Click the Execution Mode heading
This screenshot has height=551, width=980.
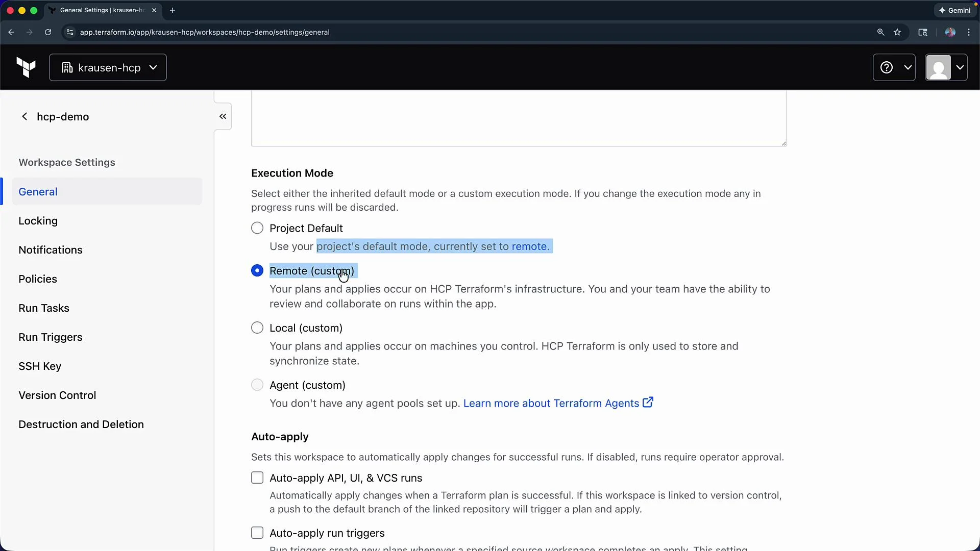point(292,173)
